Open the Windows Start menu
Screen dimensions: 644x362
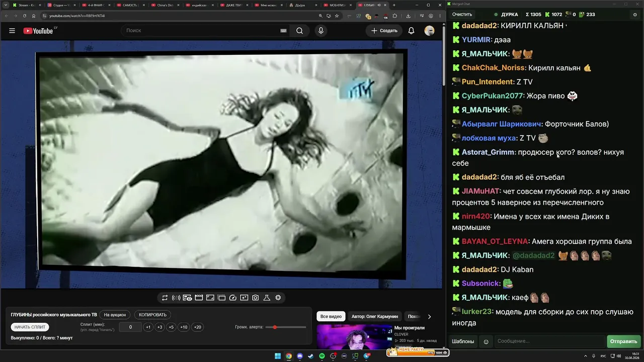coord(278,356)
